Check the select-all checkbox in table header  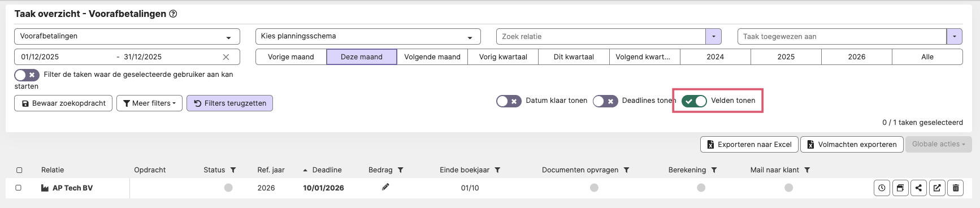(x=19, y=170)
